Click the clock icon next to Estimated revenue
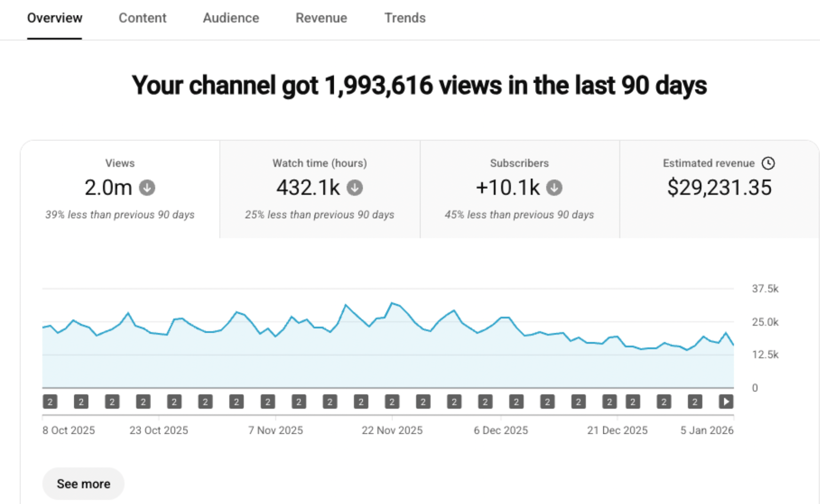Screen dimensions: 820x504 coord(768,163)
